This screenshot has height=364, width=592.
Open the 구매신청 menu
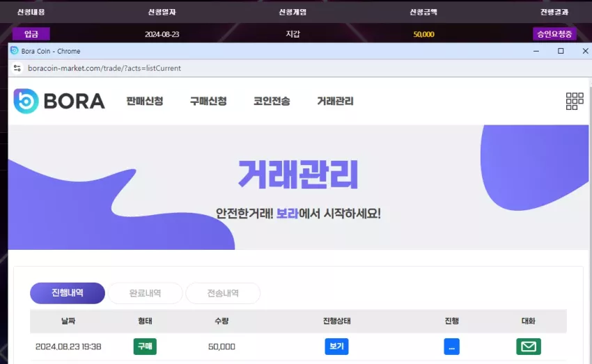tap(208, 101)
